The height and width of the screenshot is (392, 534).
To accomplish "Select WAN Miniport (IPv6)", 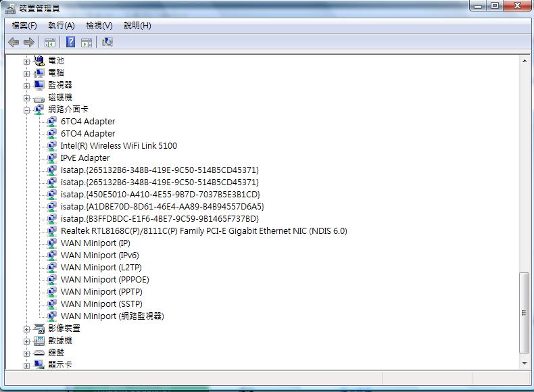I will 100,255.
